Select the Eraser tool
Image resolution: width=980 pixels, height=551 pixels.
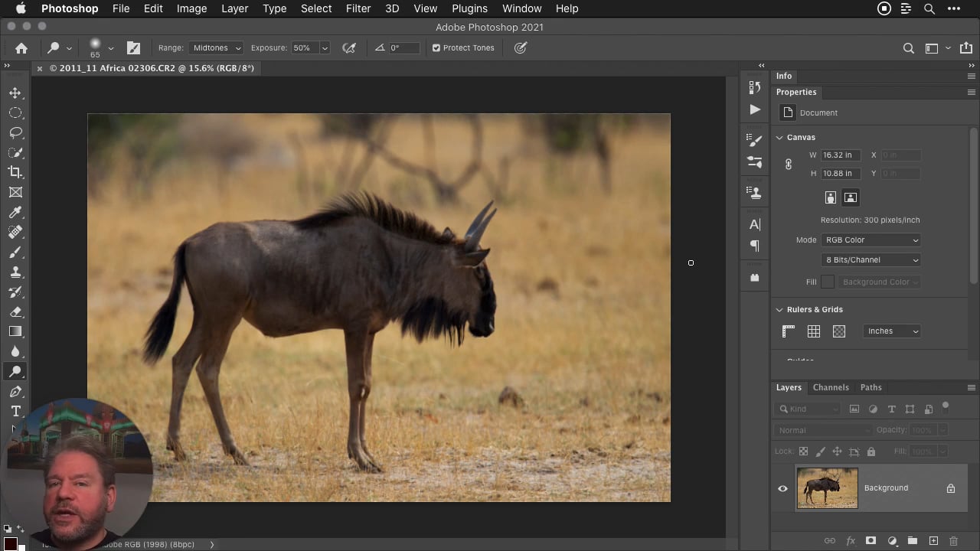point(15,311)
